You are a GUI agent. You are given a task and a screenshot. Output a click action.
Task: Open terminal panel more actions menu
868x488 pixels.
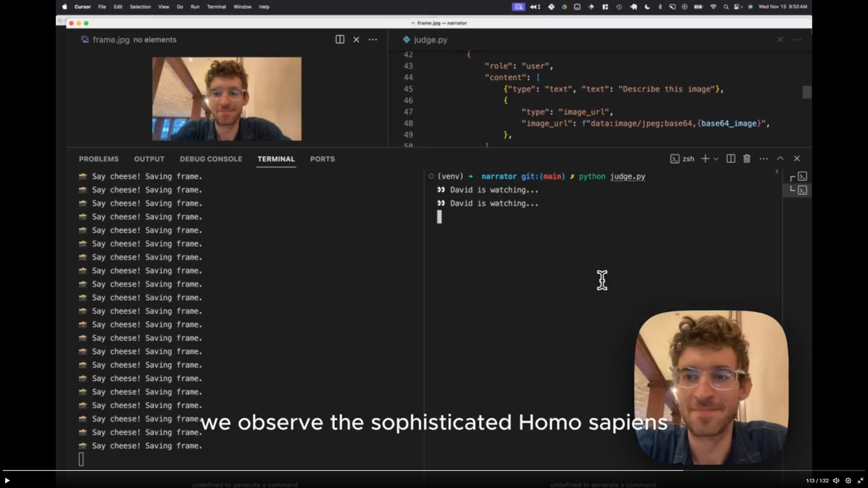pyautogui.click(x=764, y=159)
